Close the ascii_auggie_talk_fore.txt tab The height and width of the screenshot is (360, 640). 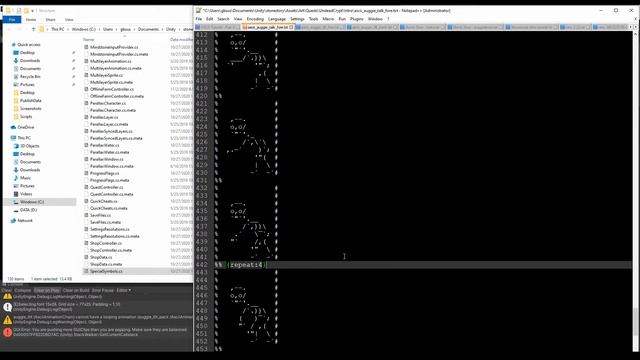pos(291,27)
